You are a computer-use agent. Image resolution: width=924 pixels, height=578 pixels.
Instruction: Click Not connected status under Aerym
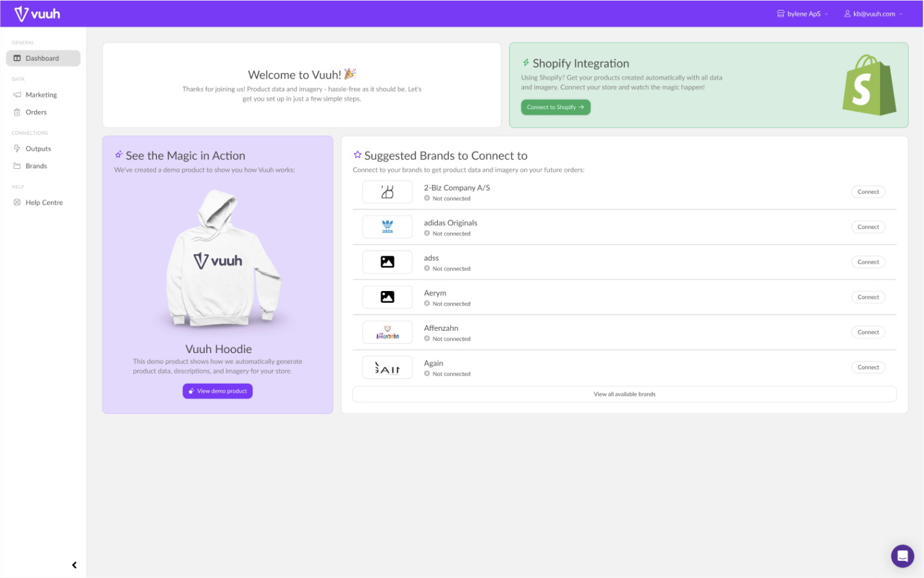[448, 304]
